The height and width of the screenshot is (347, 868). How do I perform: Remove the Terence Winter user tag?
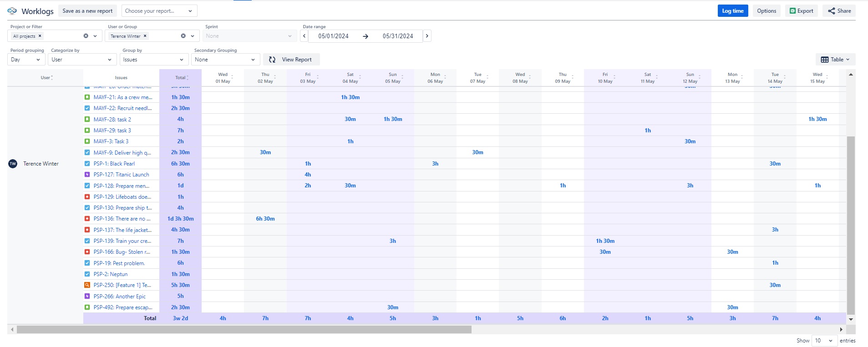coord(145,36)
